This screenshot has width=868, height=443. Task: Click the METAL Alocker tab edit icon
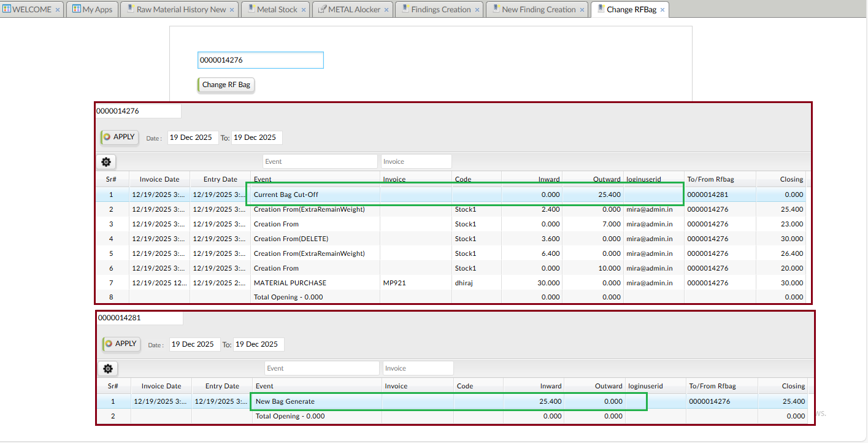click(322, 9)
